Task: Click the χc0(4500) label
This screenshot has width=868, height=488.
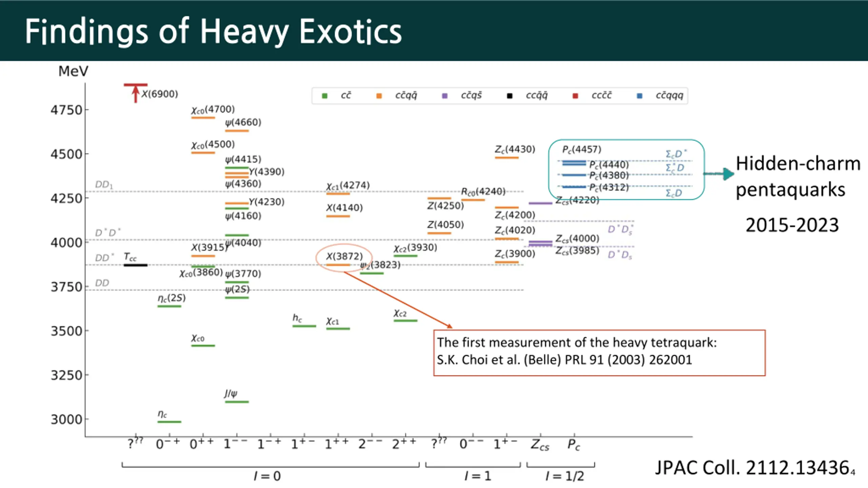Action: pyautogui.click(x=213, y=144)
